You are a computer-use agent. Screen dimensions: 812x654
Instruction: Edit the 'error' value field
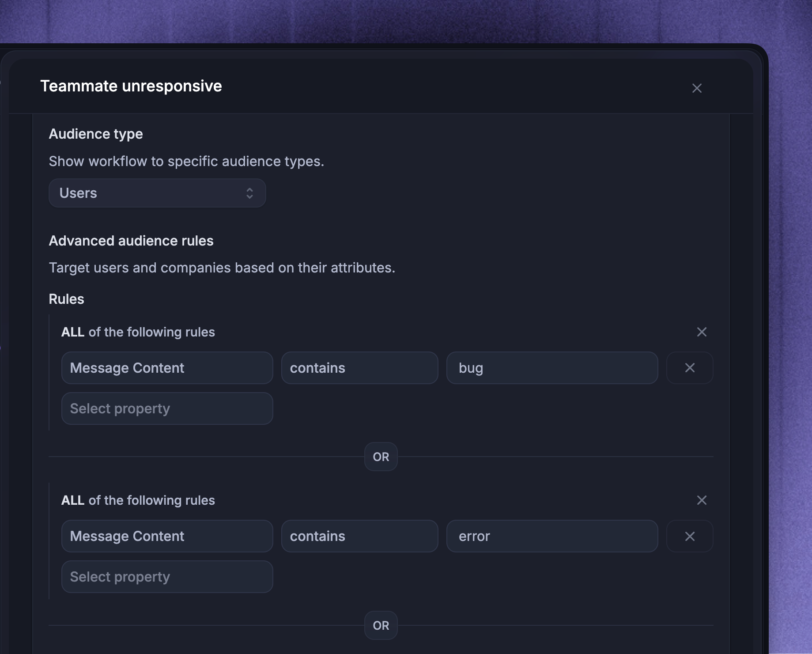[x=552, y=536]
